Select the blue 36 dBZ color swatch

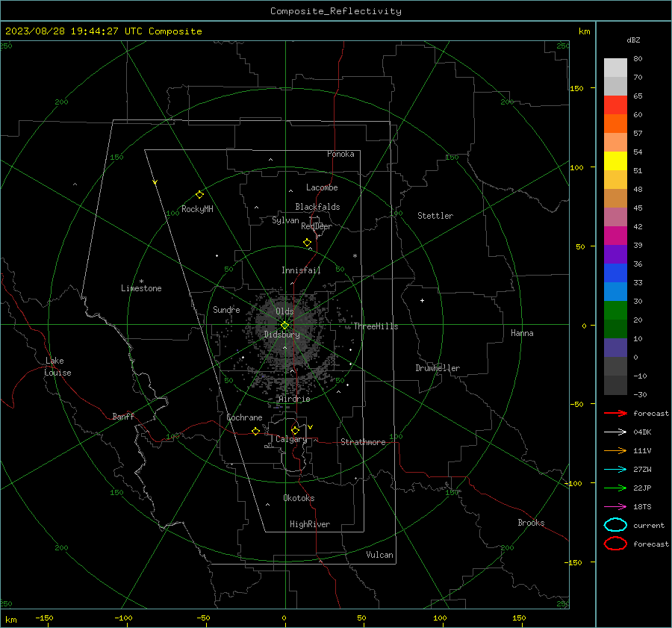615,273
